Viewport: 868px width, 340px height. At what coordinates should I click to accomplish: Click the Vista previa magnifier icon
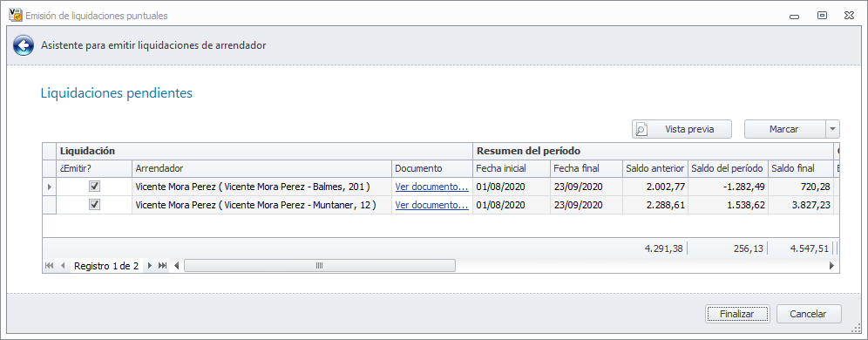click(x=642, y=130)
